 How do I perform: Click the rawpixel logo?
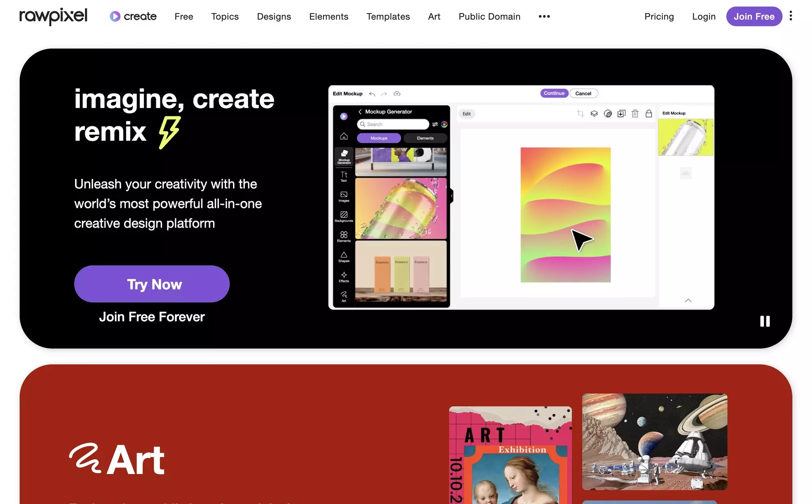[x=53, y=16]
